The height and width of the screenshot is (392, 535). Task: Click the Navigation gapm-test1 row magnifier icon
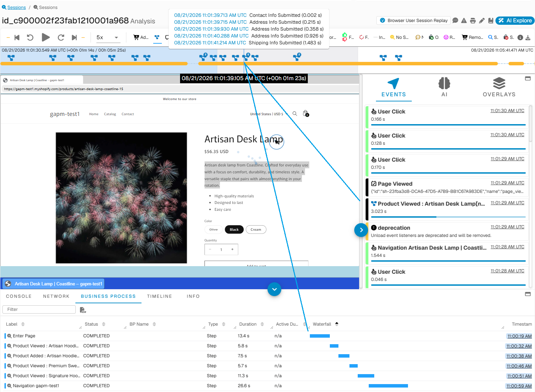(9, 386)
